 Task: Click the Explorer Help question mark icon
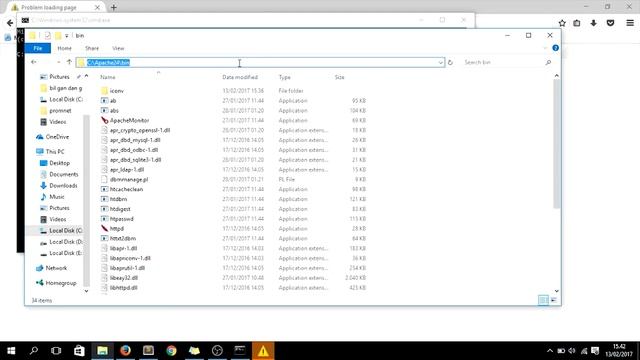[x=556, y=48]
